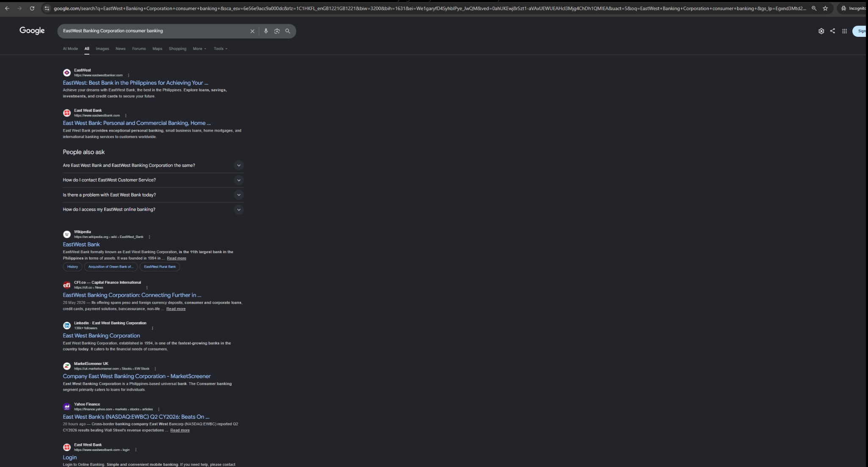Expand 'How do I access my EastWest online banking?'
Image resolution: width=868 pixels, height=467 pixels.
pos(153,210)
